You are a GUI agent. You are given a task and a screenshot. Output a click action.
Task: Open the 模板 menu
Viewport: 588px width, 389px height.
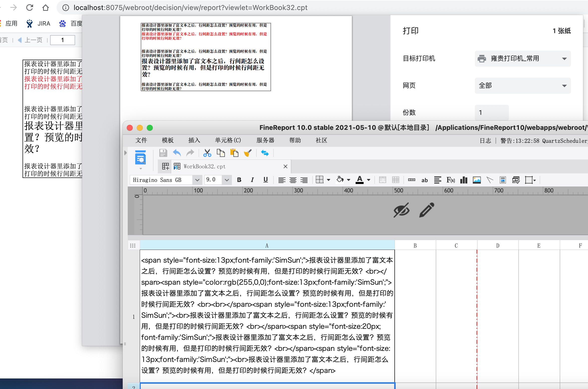point(168,140)
